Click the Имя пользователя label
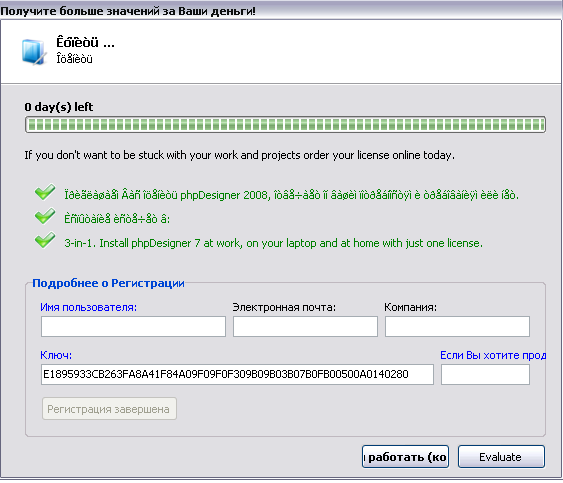This screenshot has height=483, width=563. coord(88,307)
